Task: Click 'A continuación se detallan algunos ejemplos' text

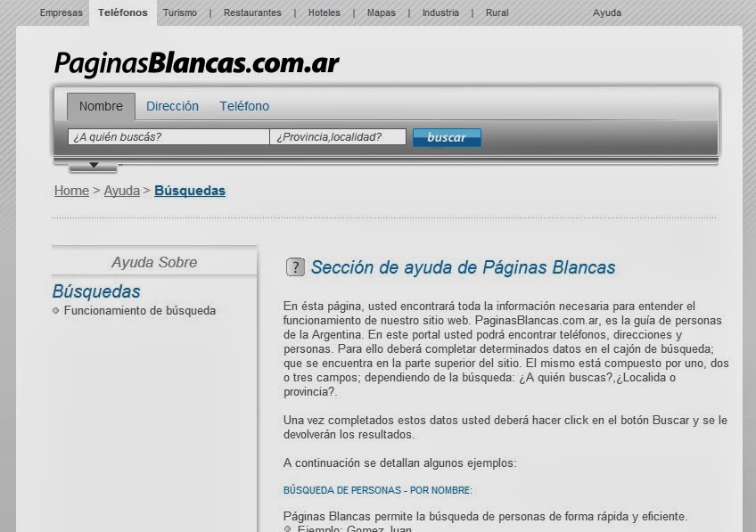Action: pos(399,463)
